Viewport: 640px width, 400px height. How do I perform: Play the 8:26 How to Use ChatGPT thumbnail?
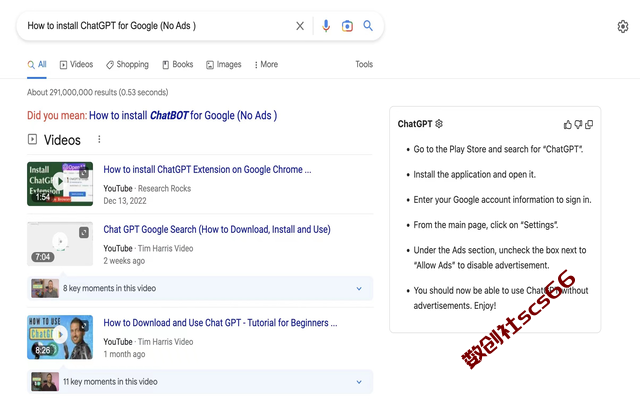click(60, 337)
